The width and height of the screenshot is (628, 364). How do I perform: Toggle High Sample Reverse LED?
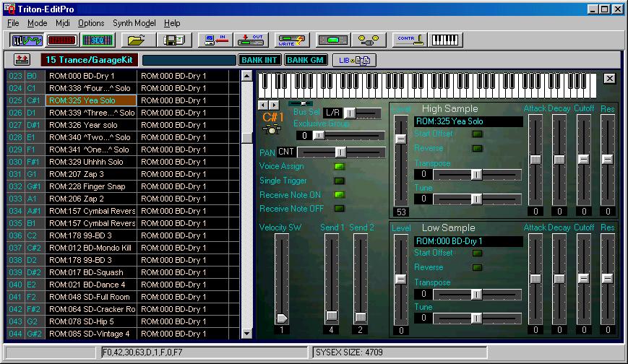point(478,149)
